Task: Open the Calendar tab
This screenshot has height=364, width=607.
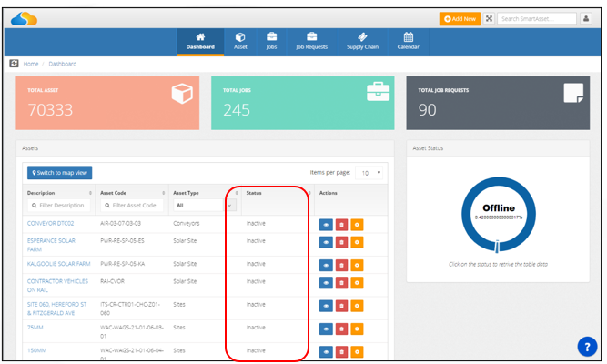Action: 408,42
